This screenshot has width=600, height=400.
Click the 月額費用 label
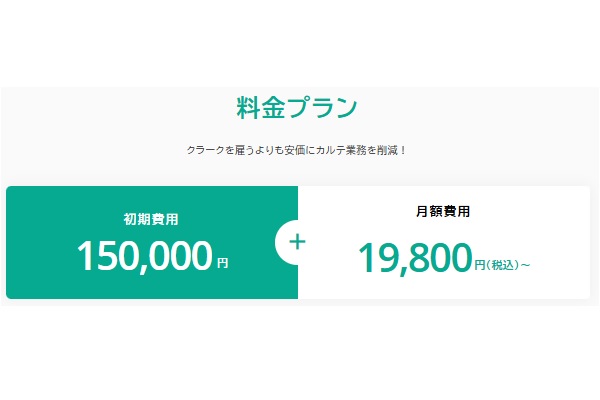[x=443, y=212]
